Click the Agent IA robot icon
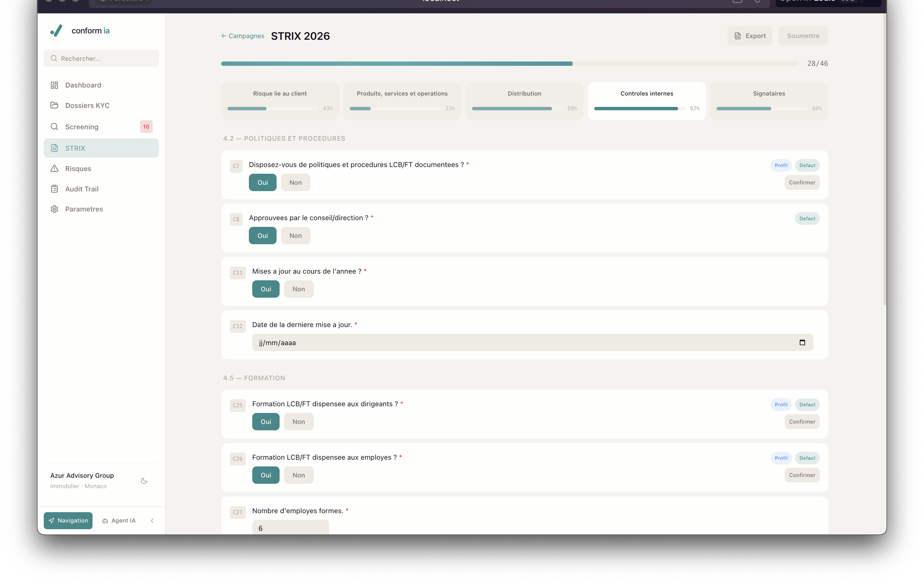Screen dimensions: 924x584 (105, 521)
